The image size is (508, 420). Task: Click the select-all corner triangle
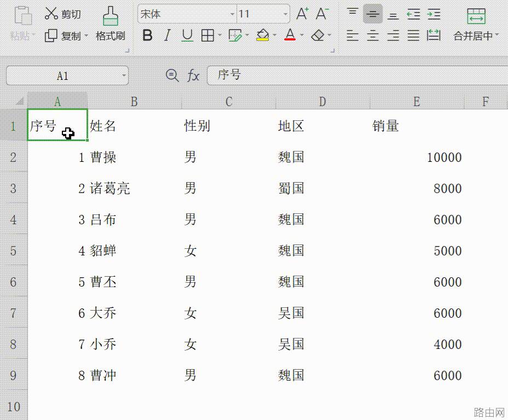click(x=20, y=101)
